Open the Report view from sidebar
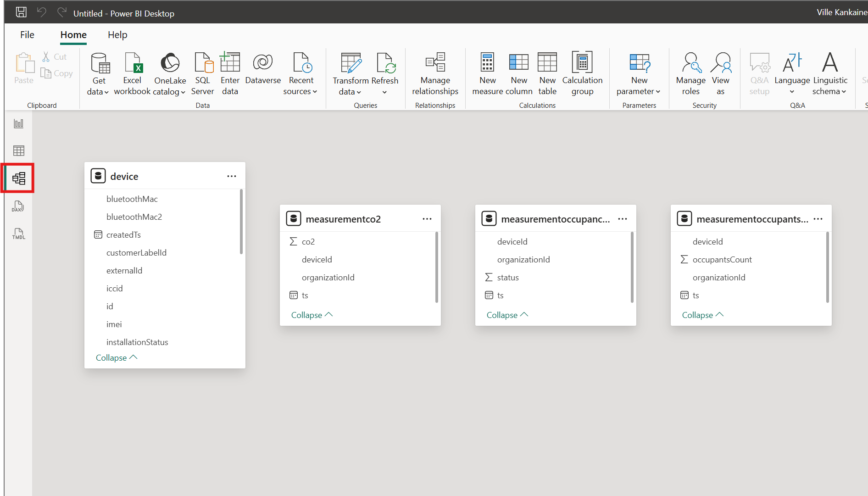Image resolution: width=868 pixels, height=496 pixels. click(x=19, y=123)
